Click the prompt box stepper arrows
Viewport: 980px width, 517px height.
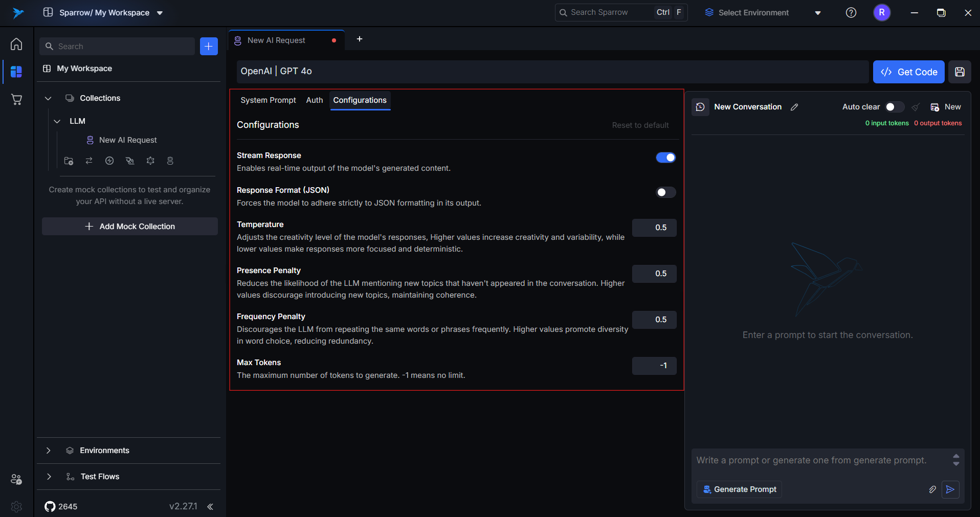(x=956, y=460)
